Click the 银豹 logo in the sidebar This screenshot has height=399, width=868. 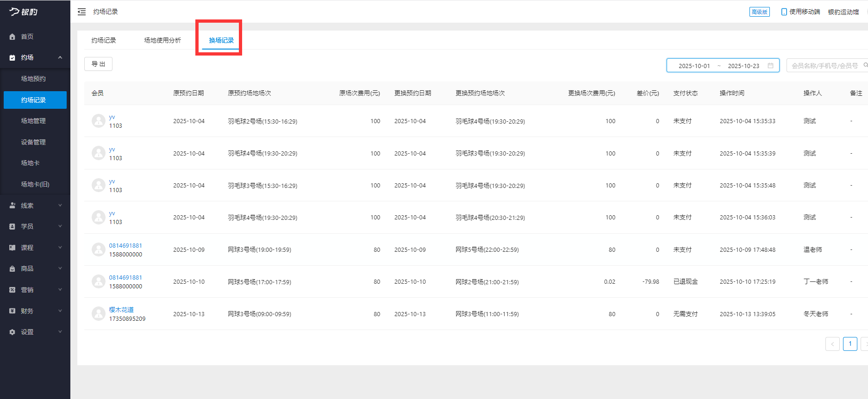click(x=24, y=12)
